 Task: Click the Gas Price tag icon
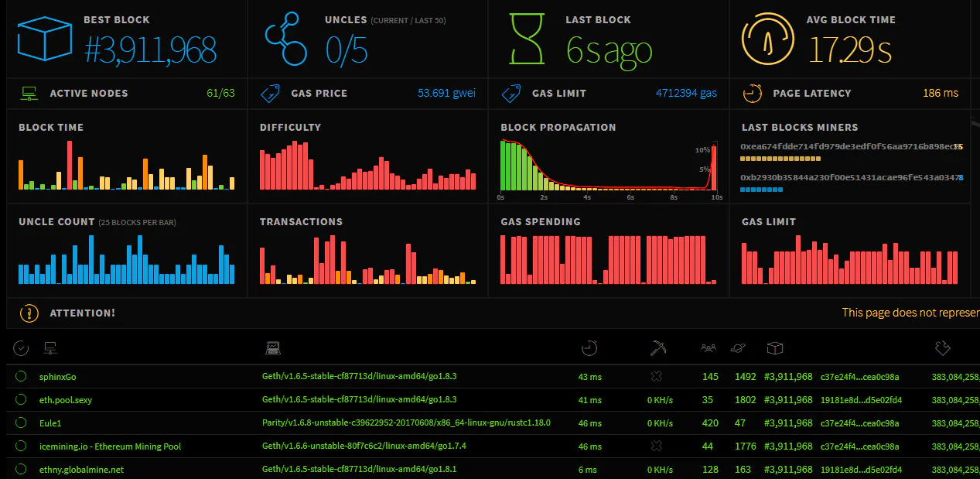click(x=270, y=94)
